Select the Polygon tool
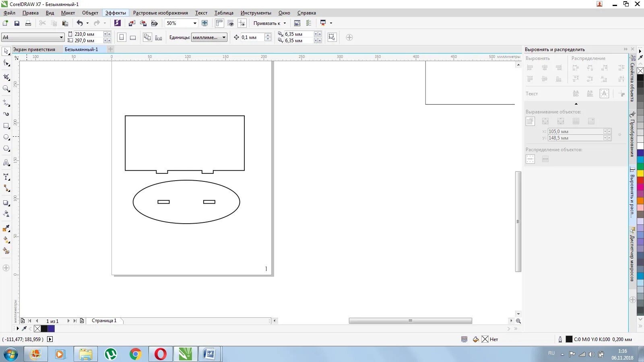 point(6,148)
